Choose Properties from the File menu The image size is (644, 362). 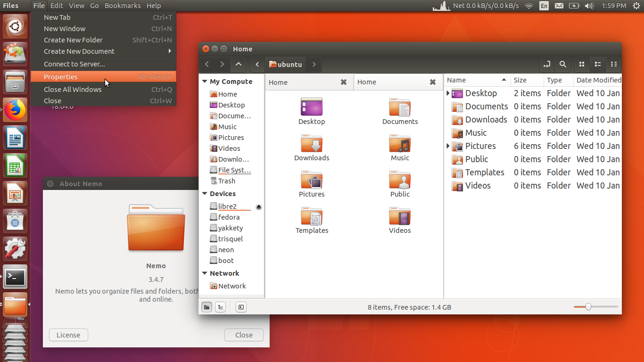[103, 77]
